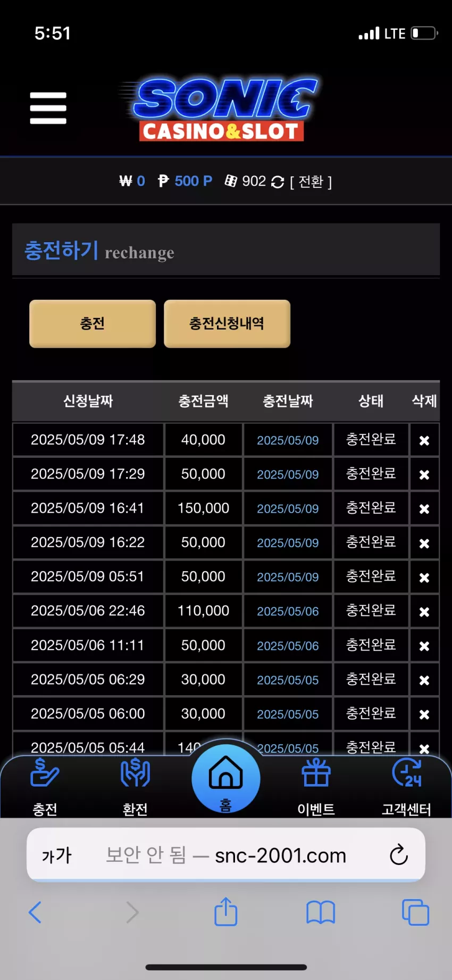
Task: Open the hamburger menu icon
Action: [x=48, y=108]
